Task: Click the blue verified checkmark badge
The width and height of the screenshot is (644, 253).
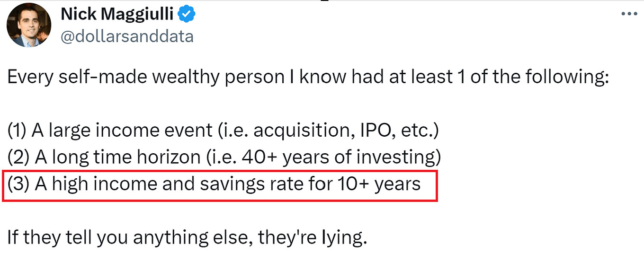Action: 187,15
